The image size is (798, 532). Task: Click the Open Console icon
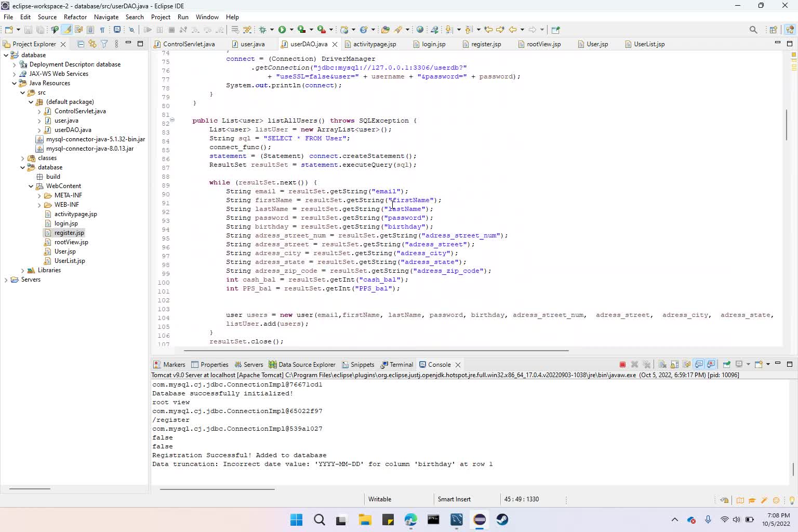(x=759, y=364)
